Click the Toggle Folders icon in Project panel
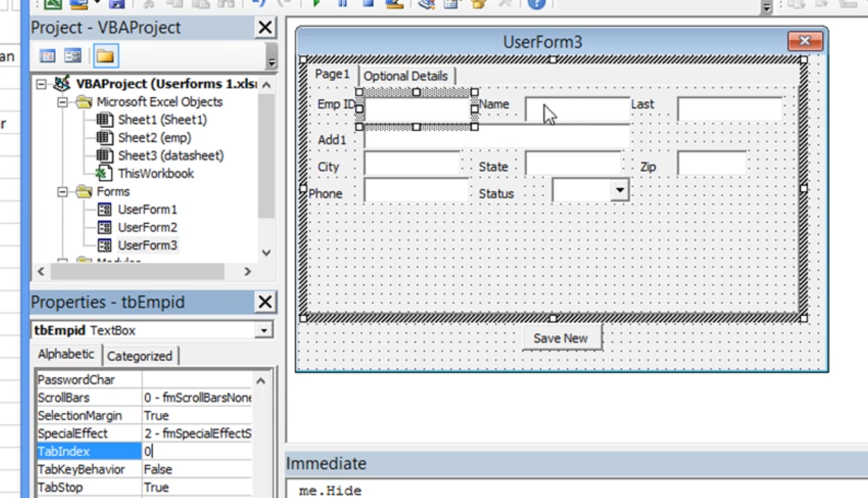 click(105, 56)
